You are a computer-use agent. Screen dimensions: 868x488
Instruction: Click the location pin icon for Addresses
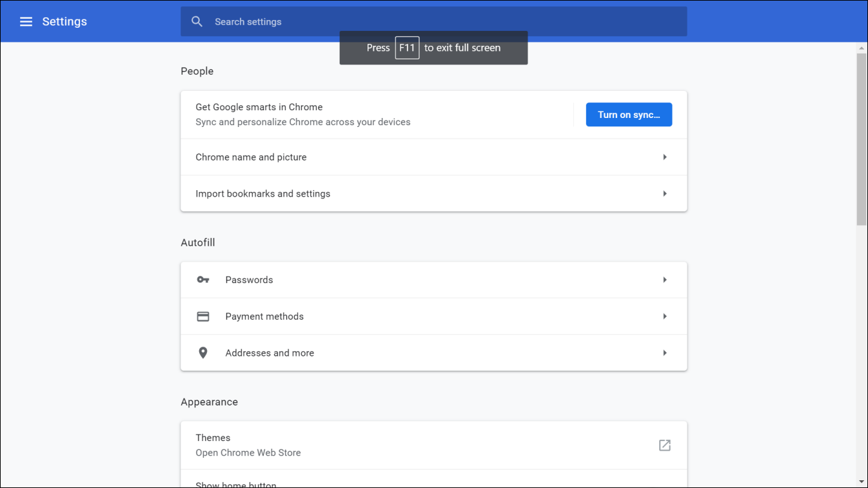click(x=203, y=353)
